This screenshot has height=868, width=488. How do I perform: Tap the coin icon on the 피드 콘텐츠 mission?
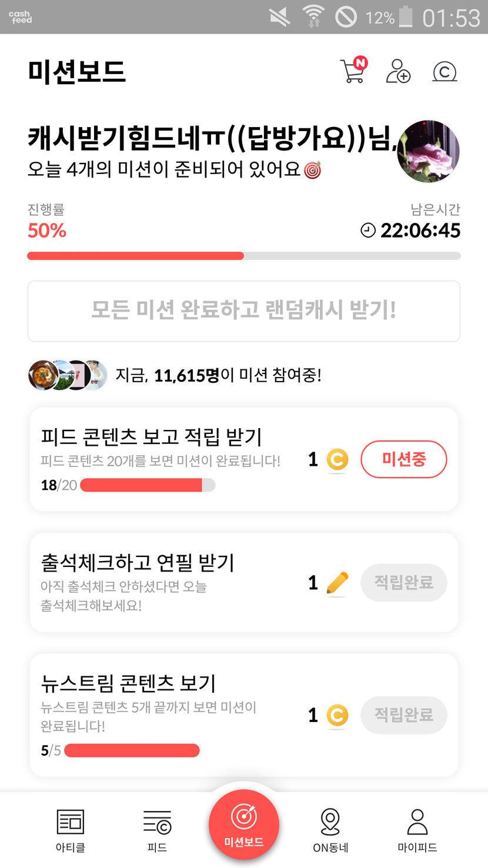337,459
